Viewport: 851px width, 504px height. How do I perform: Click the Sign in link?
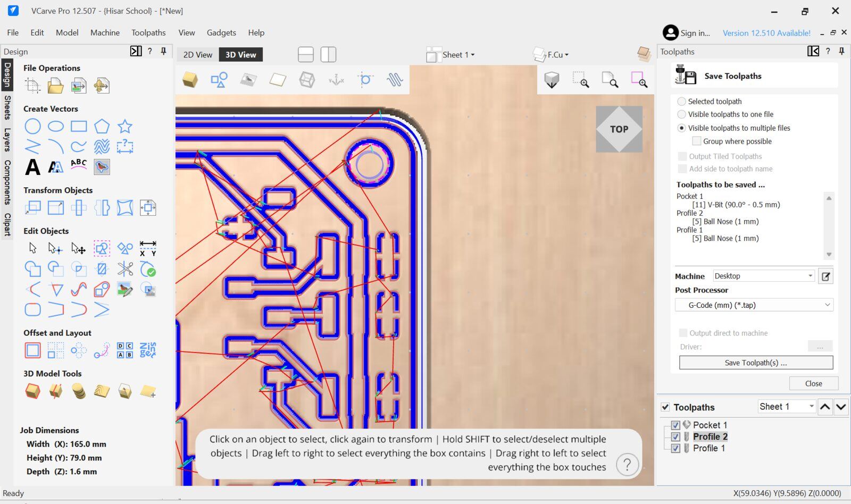686,33
